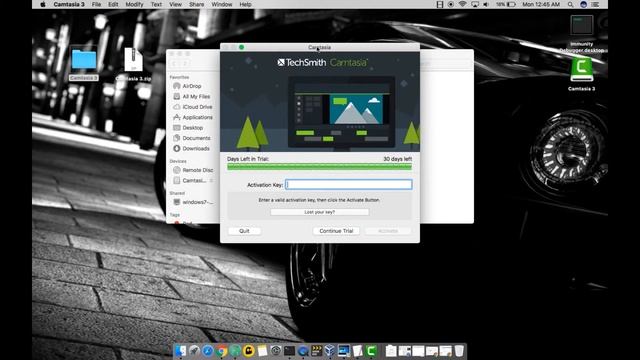The width and height of the screenshot is (640, 360).
Task: Open the Trash in the Dock
Action: click(459, 351)
